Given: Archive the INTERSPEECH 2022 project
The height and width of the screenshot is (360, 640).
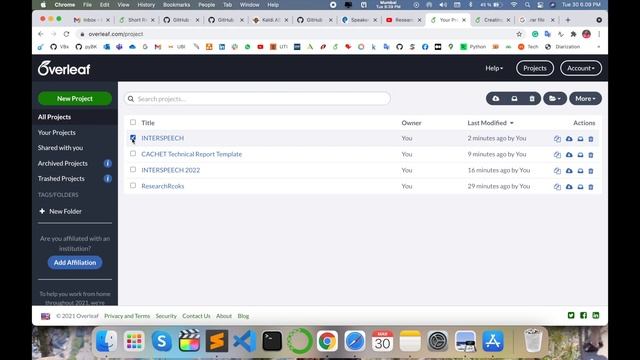Looking at the screenshot, I should 580,171.
